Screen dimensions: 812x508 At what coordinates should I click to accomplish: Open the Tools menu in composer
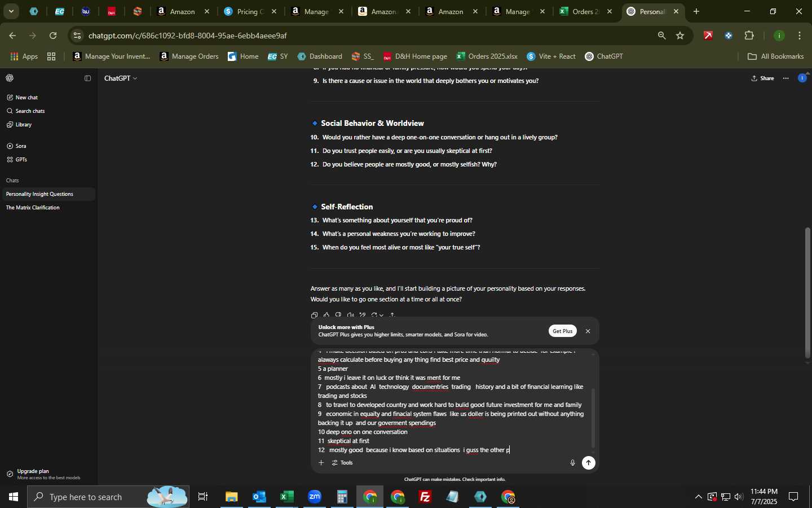click(x=342, y=463)
